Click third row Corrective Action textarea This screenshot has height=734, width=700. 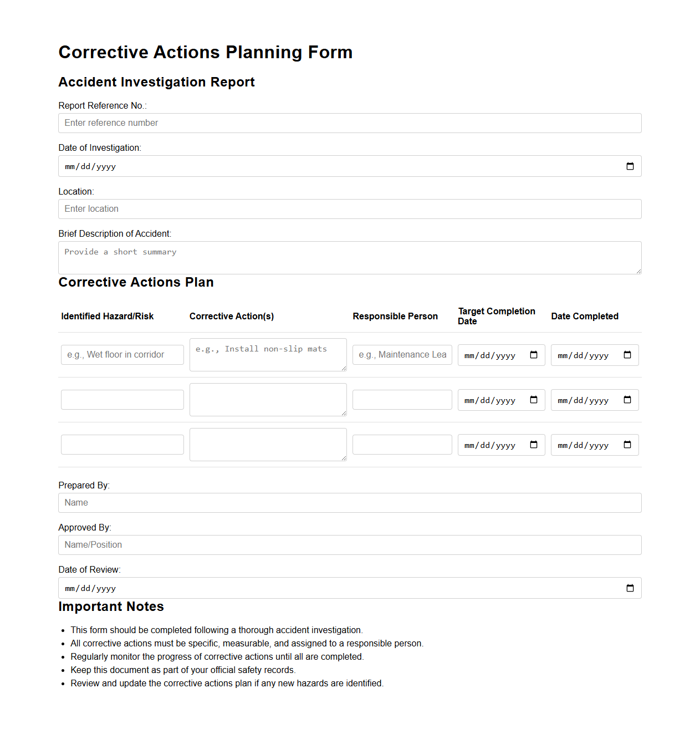tap(268, 445)
